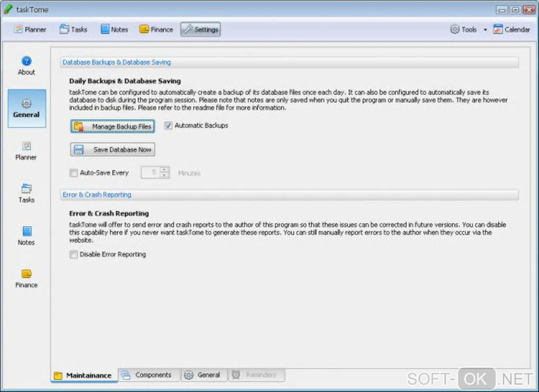539x392 pixels.
Task: Open the Finance toolbar view
Action: click(156, 30)
